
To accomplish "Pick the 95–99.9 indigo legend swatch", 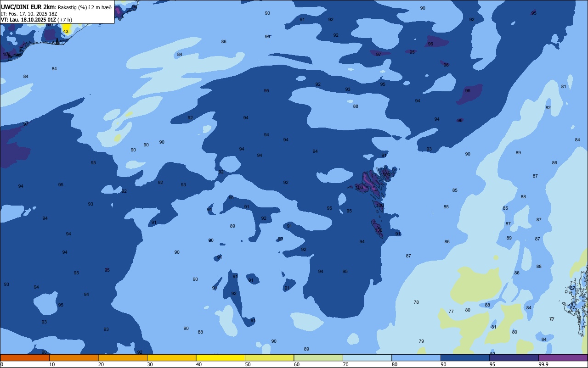I will 514,357.
